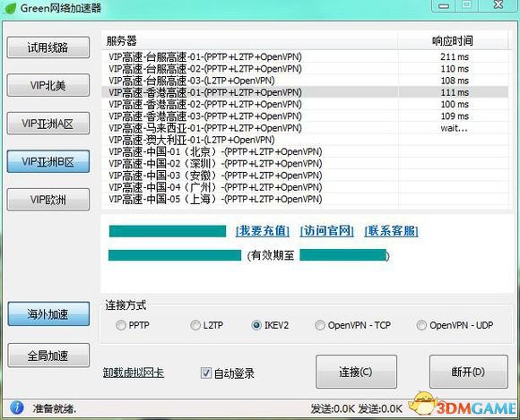Open the 联系客服 link
The width and height of the screenshot is (520, 420).
click(x=391, y=230)
